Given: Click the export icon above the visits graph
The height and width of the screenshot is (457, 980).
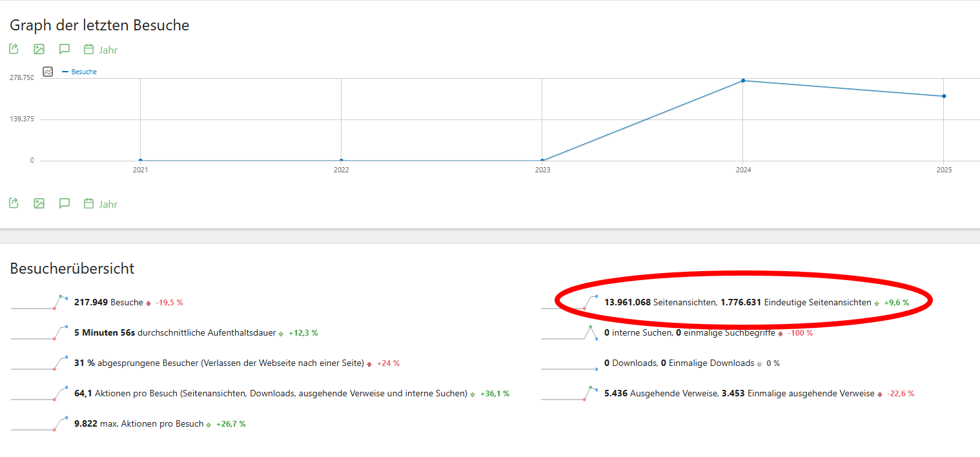Looking at the screenshot, I should pos(14,49).
